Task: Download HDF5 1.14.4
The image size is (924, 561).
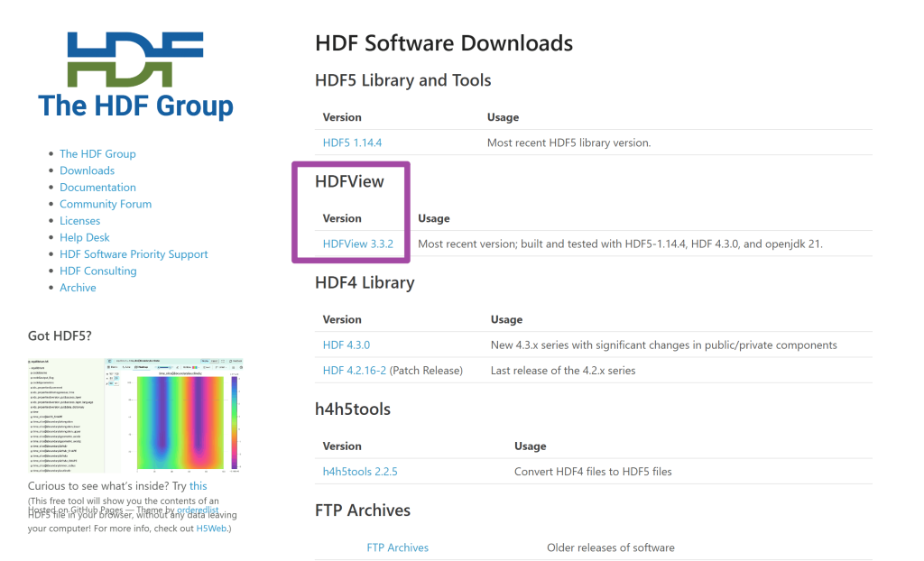Action: click(x=353, y=143)
